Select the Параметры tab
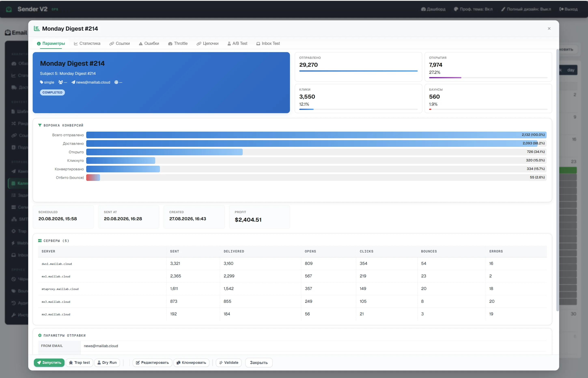The image size is (588, 378). pyautogui.click(x=51, y=43)
